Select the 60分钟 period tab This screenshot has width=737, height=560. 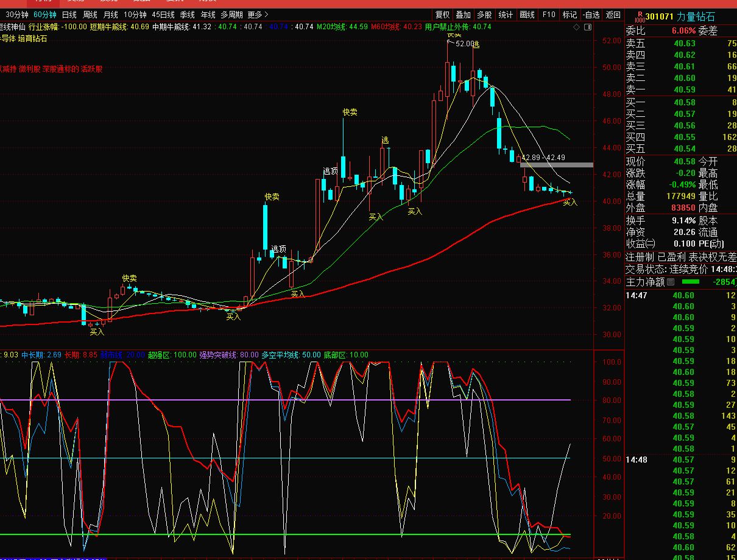pyautogui.click(x=45, y=15)
